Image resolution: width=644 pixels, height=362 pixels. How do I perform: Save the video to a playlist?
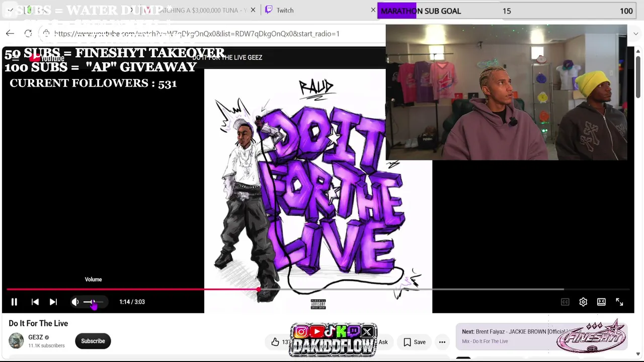(415, 342)
